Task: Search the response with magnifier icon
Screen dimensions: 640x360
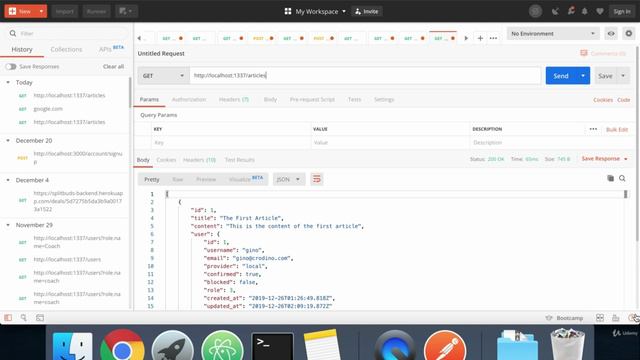Action: tap(622, 178)
